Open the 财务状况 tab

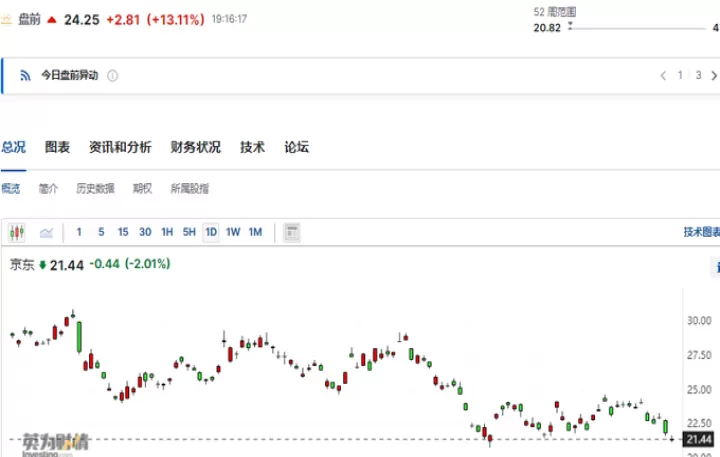click(x=196, y=147)
